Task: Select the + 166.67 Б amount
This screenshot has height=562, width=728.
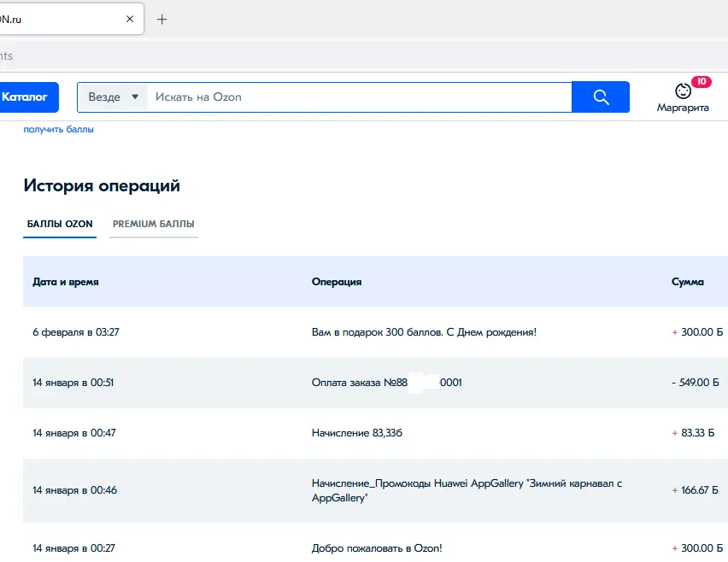Action: click(x=695, y=490)
